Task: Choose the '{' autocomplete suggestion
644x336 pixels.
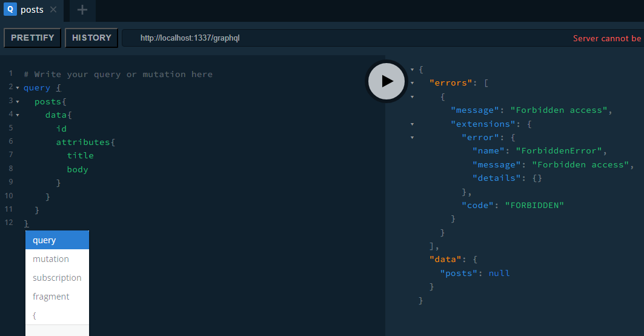Action: click(x=57, y=315)
